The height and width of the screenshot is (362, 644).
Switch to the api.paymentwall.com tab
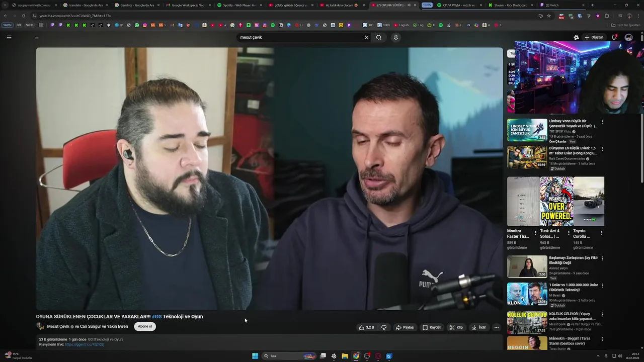34,5
